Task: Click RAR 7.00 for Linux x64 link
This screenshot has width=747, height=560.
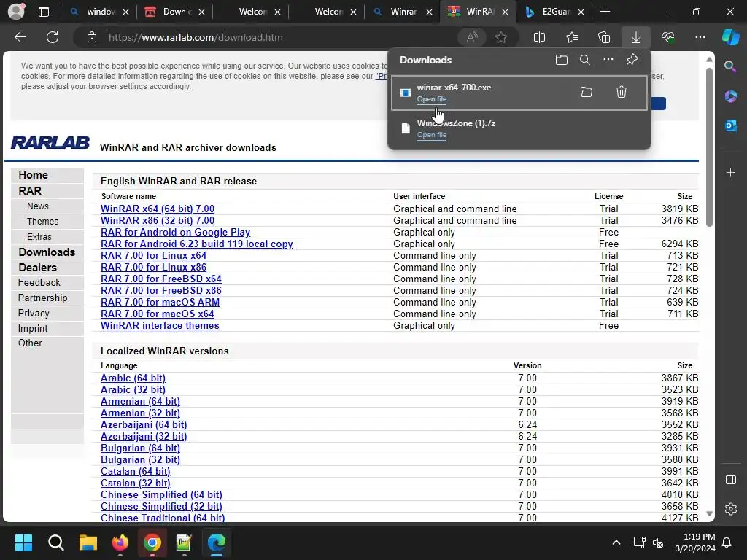Action: 153,255
